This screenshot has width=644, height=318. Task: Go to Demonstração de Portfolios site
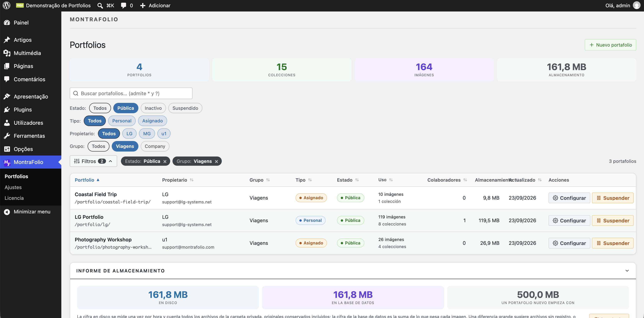(53, 6)
